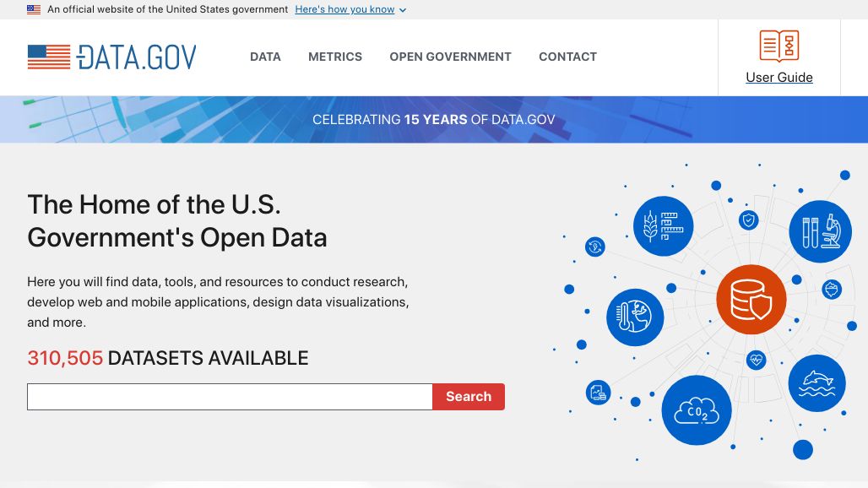Click the DATA.GOV logo
The width and height of the screenshot is (868, 488).
111,57
